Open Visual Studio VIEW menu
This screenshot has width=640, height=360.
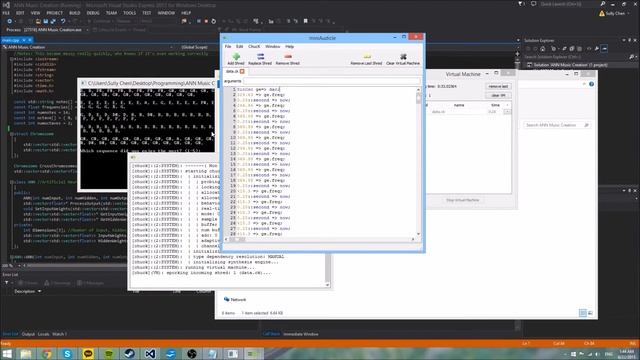pos(36,13)
